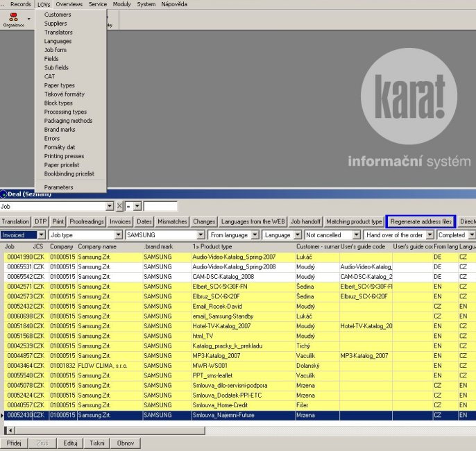
Task: Click the Changes button
Action: click(204, 221)
